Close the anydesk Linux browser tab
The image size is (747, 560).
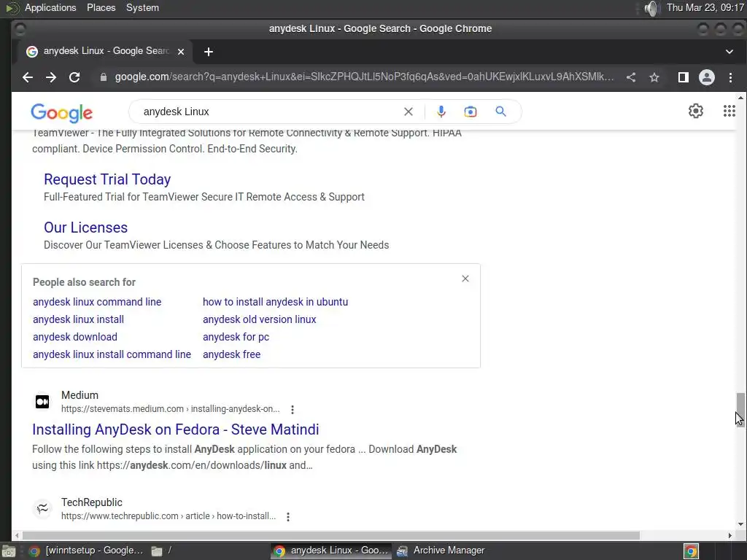point(181,52)
